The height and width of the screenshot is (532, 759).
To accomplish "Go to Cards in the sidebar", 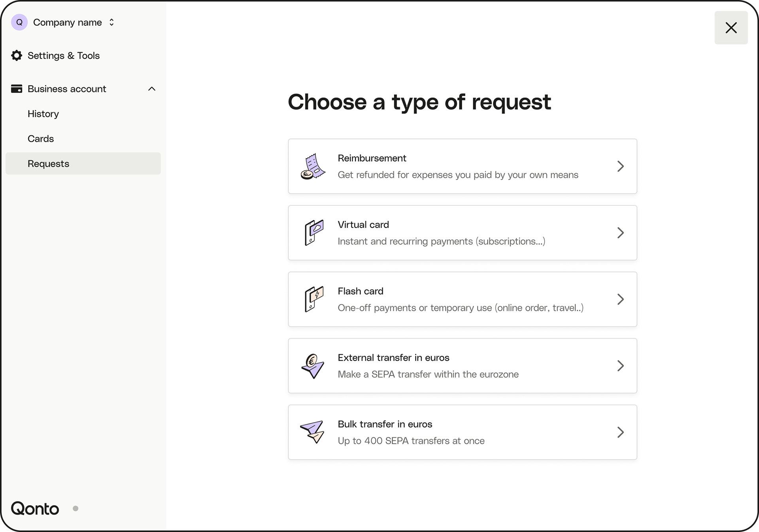I will point(41,139).
